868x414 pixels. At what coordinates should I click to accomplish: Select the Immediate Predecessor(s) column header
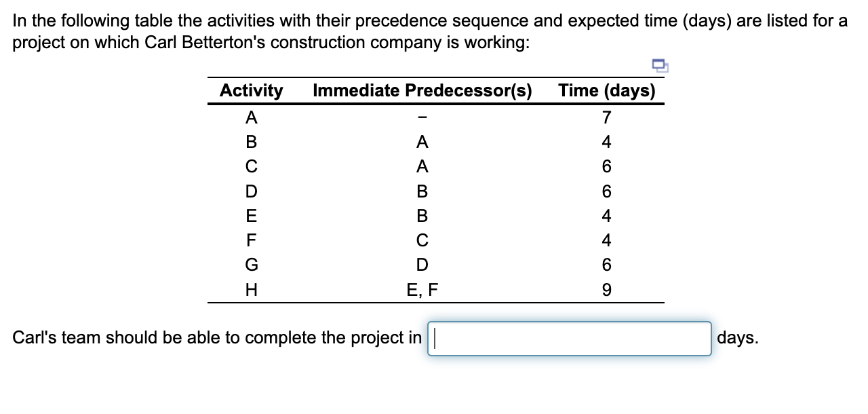point(424,90)
